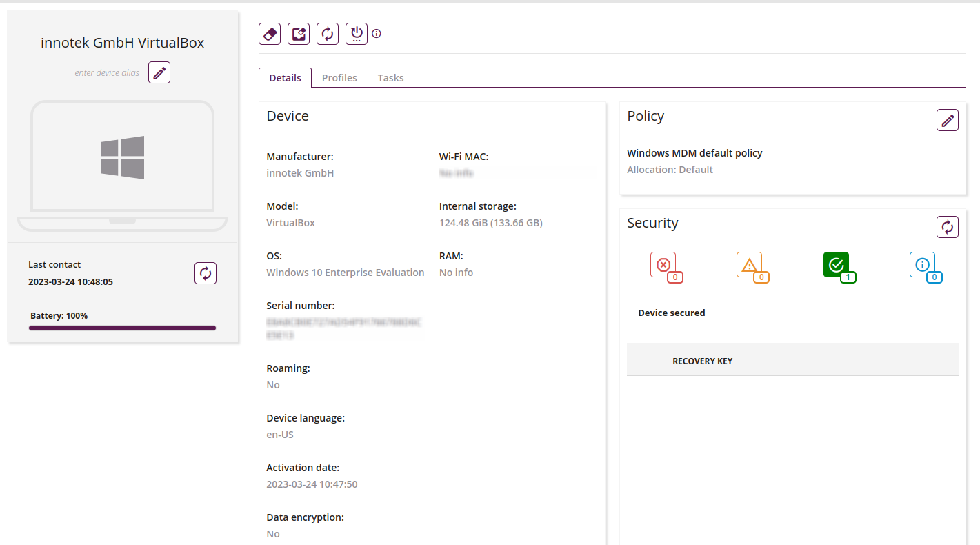Click the Policy section heading
This screenshot has height=545, width=980.
tap(646, 116)
